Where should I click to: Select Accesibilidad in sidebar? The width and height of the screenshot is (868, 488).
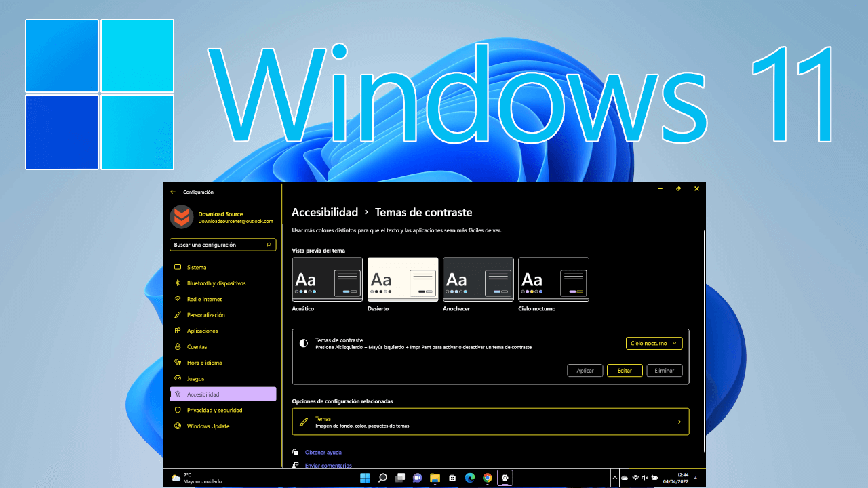pos(222,394)
